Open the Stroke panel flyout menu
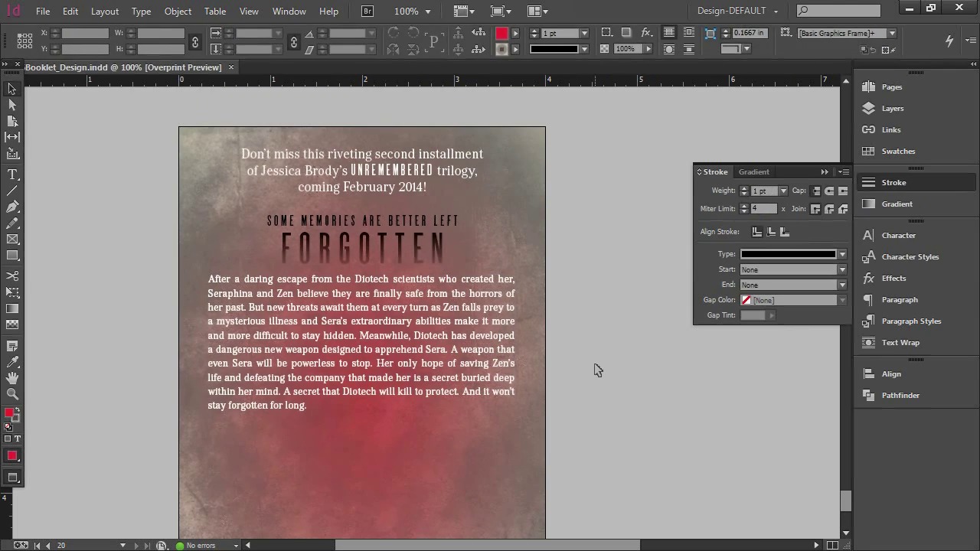The width and height of the screenshot is (980, 551). (843, 171)
